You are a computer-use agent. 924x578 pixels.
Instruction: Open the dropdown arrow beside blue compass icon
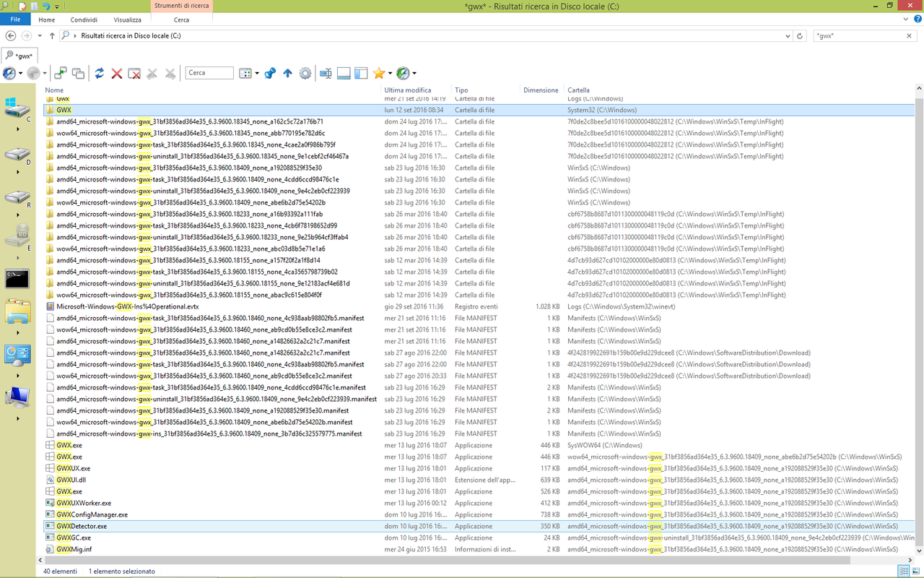20,74
